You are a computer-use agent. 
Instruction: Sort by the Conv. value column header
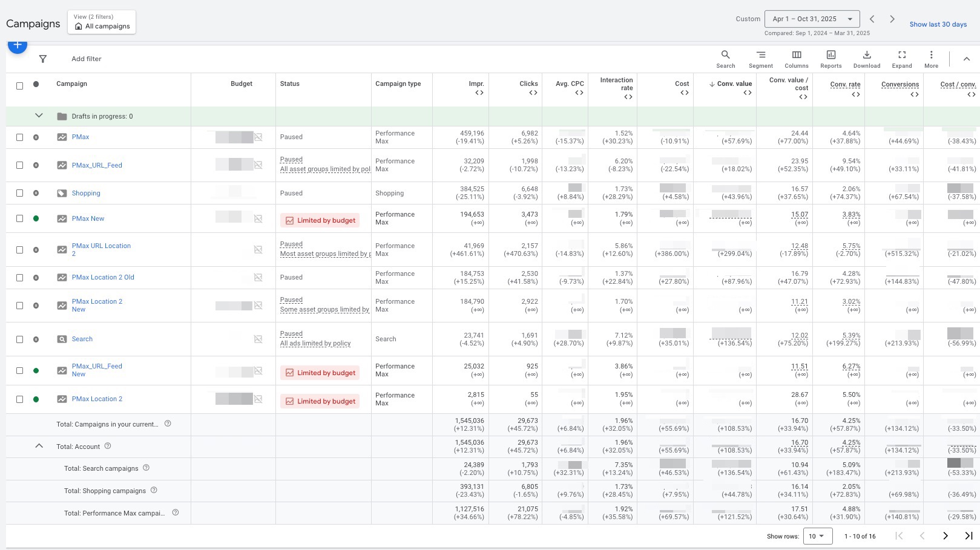pyautogui.click(x=734, y=84)
